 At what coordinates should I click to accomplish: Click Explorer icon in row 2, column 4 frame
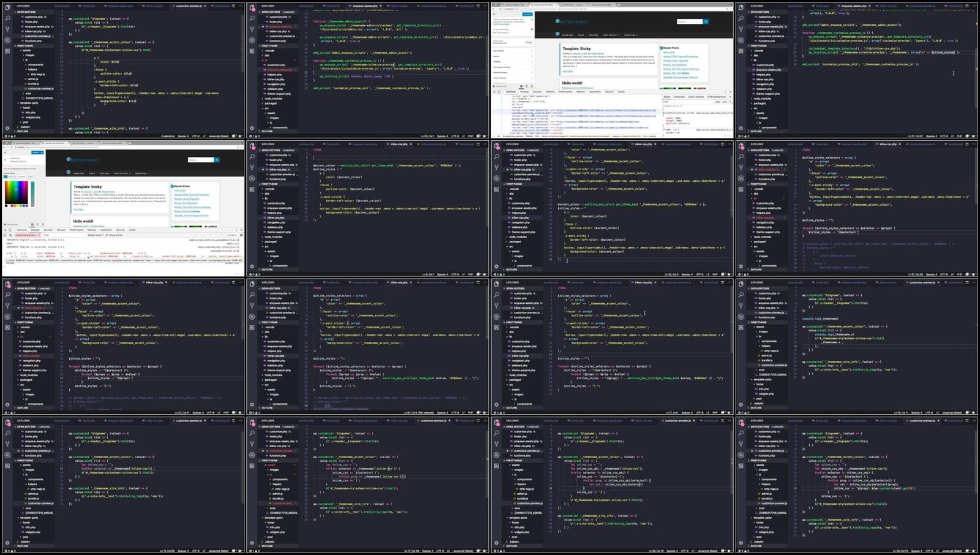(741, 146)
